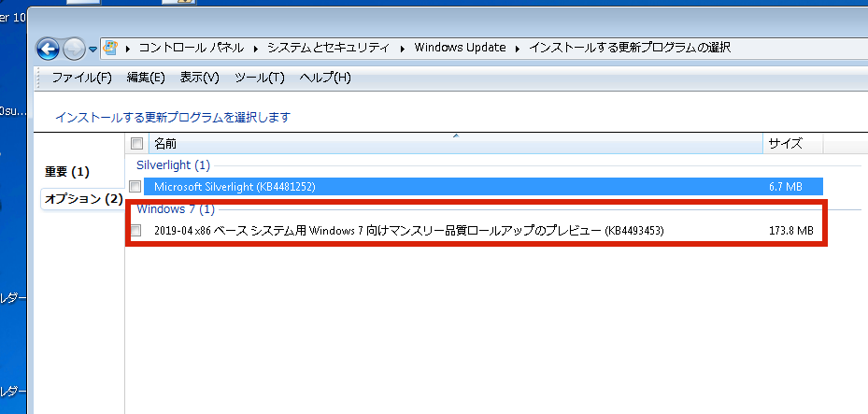Switch to 重要 (1) category
The image size is (868, 414).
pyautogui.click(x=67, y=172)
